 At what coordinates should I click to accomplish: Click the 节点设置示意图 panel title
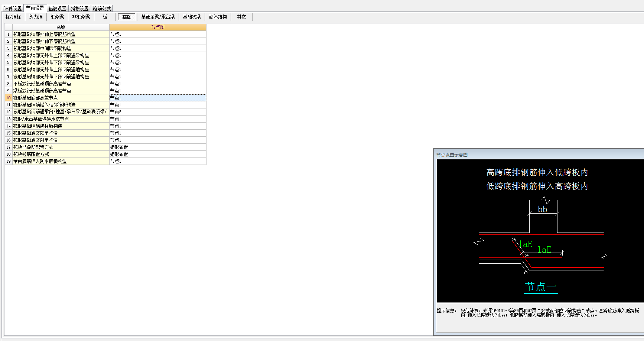(x=452, y=155)
